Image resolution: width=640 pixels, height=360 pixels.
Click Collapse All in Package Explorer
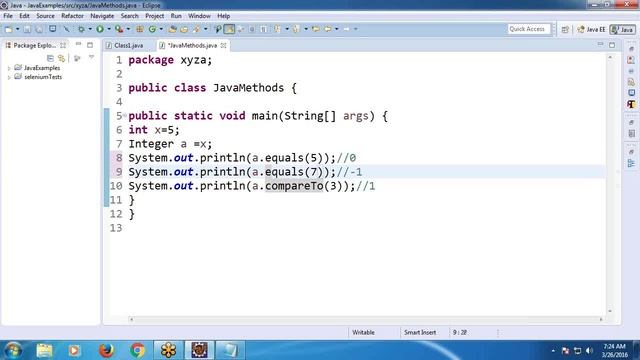coord(50,58)
